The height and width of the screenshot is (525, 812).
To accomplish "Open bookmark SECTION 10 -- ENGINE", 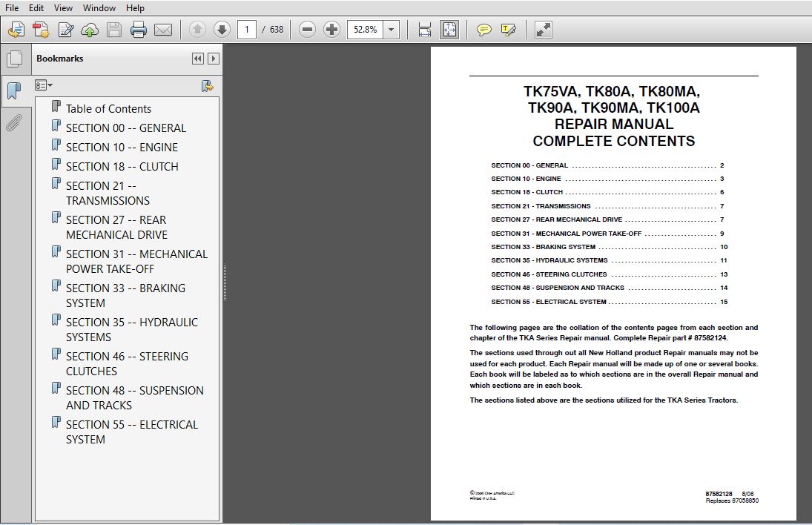I will [x=122, y=147].
